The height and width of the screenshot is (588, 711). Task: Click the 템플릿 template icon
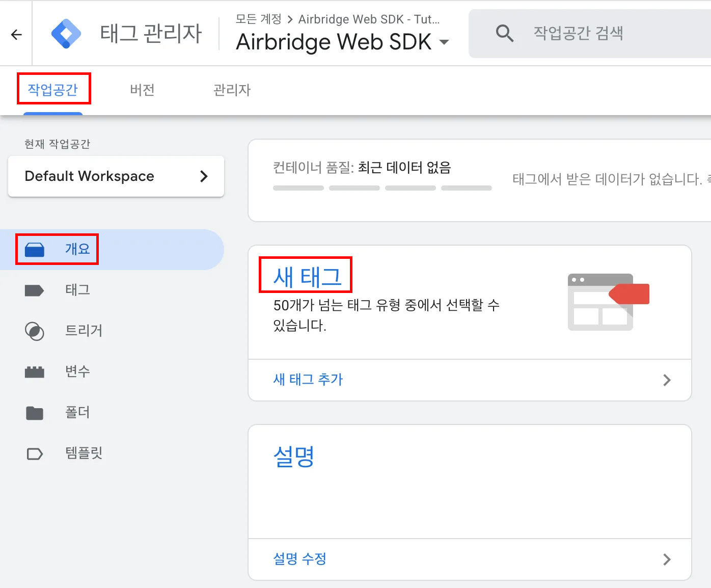[x=35, y=453]
